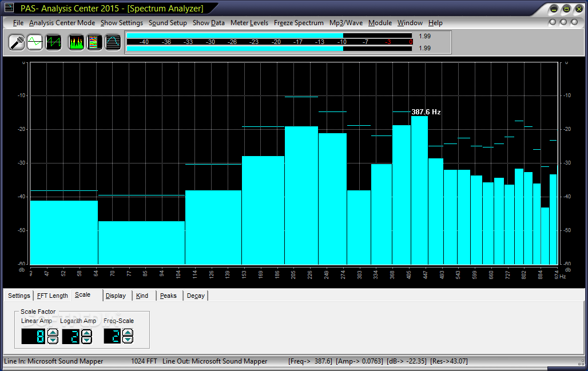
Task: Increase the Logarith Amp scale factor
Action: pos(86,332)
